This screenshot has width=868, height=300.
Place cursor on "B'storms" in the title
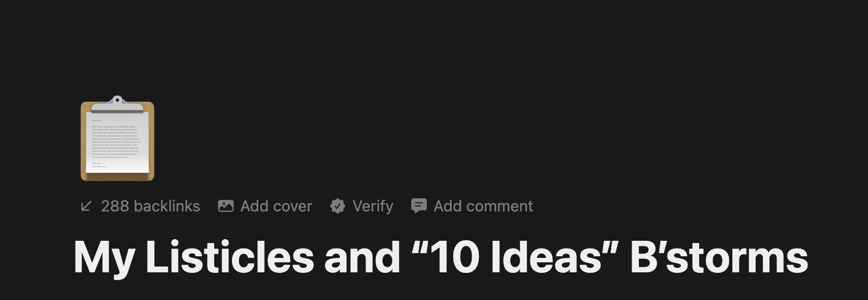719,258
